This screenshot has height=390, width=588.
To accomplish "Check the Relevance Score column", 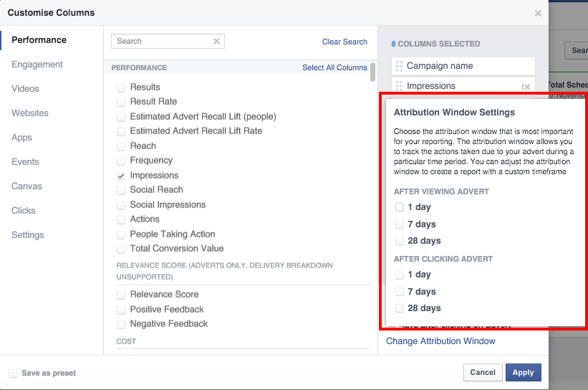I will (121, 295).
